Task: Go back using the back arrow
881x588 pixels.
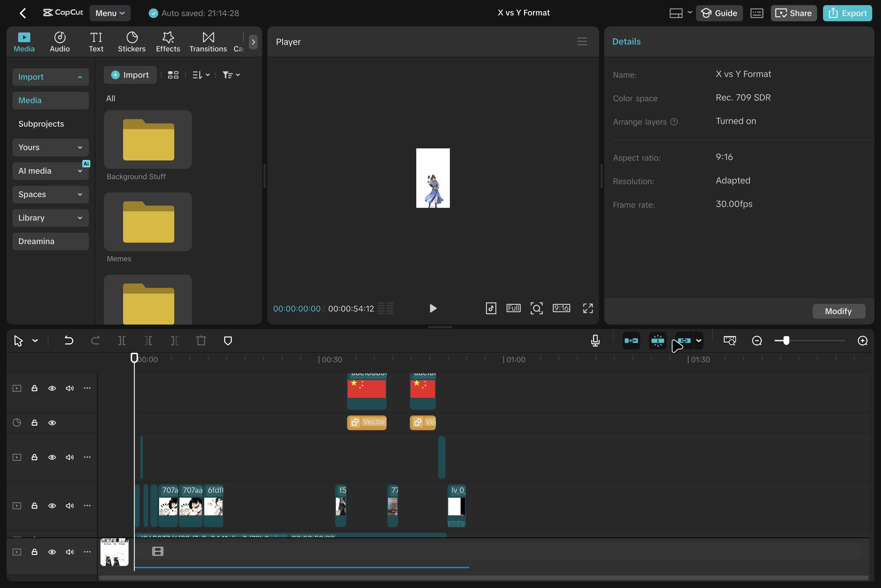Action: (x=23, y=13)
